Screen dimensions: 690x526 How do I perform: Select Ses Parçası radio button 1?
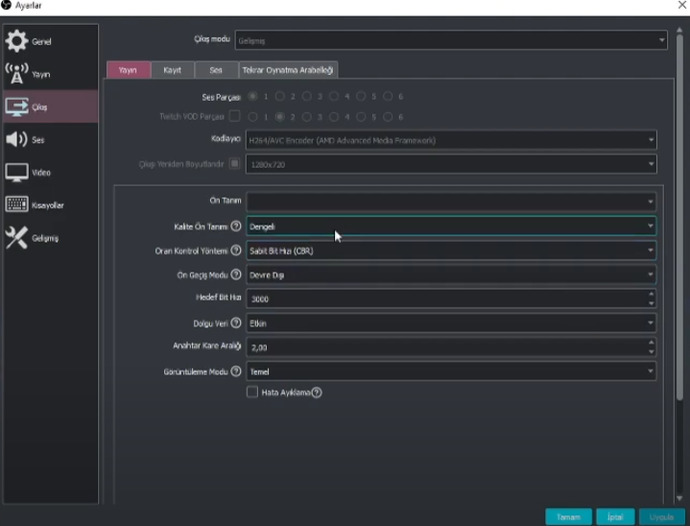253,96
